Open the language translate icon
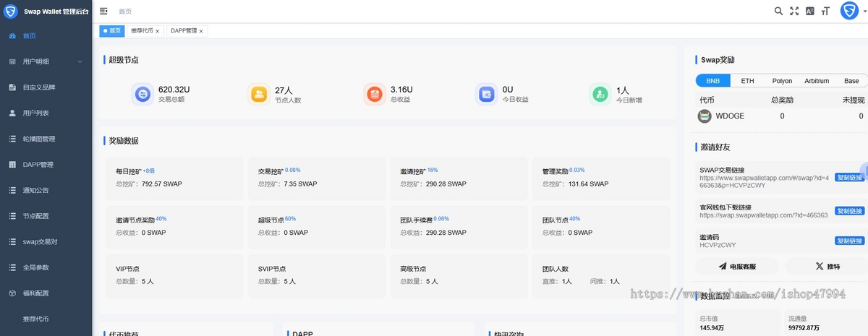 tap(810, 11)
